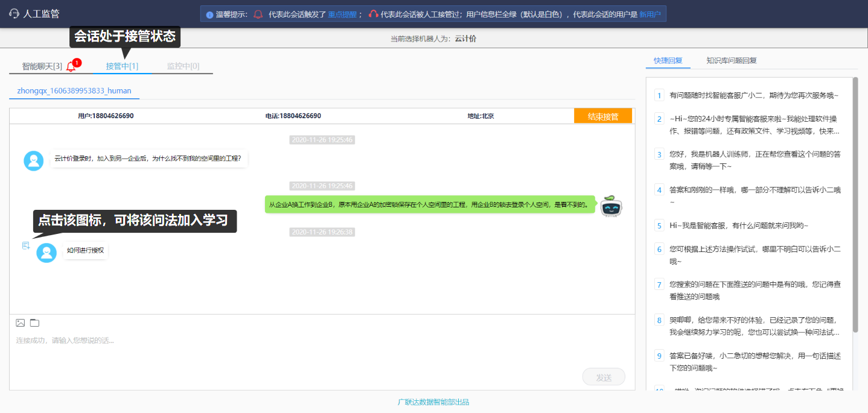Viewport: 868px width, 413px height.
Task: Click the robot avatar beside green reply
Action: tap(611, 206)
